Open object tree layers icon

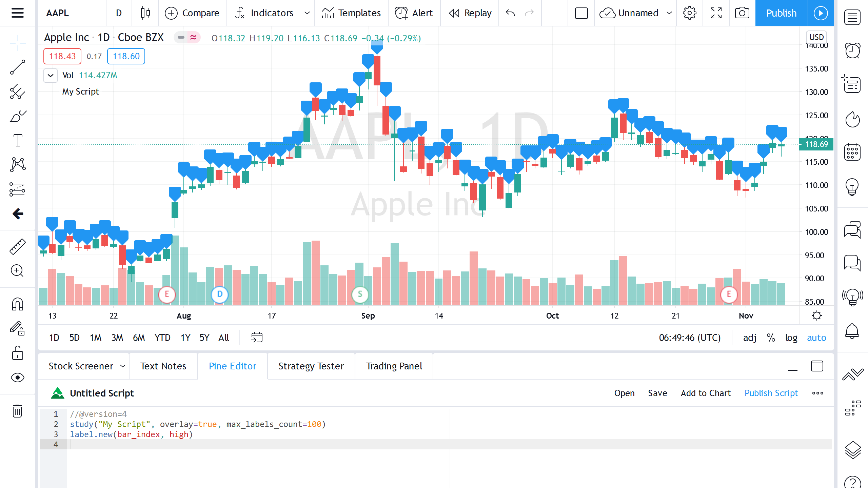(852, 450)
